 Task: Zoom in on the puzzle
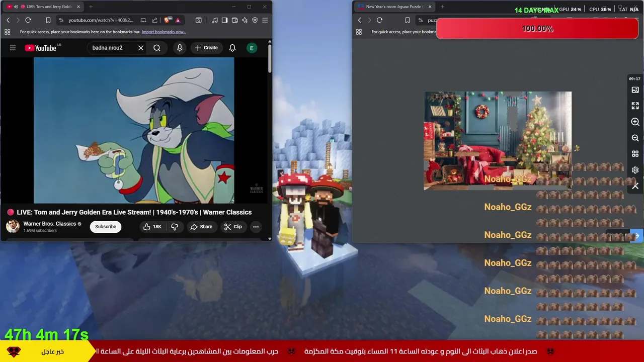pos(635,122)
